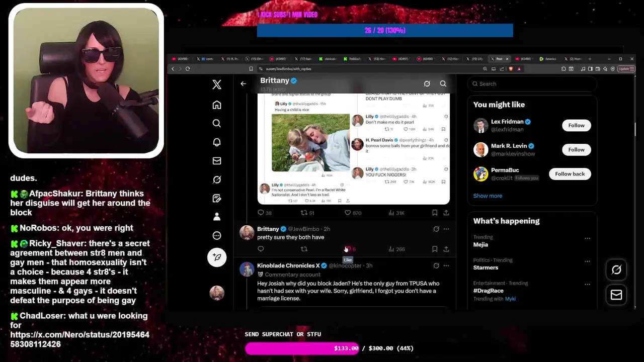
Task: Follow Mark R. Levin
Action: [x=576, y=149]
